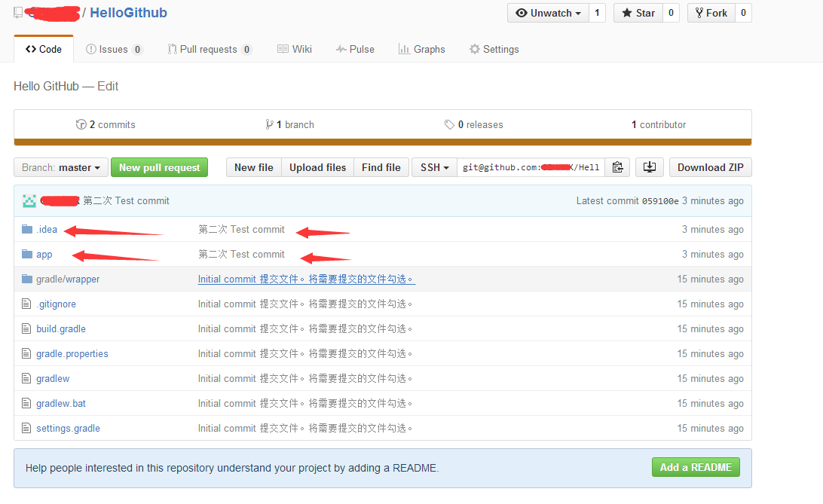Open the underlined Initial commit message for gradle/wrapper
Screen dimensions: 823x504
(307, 279)
